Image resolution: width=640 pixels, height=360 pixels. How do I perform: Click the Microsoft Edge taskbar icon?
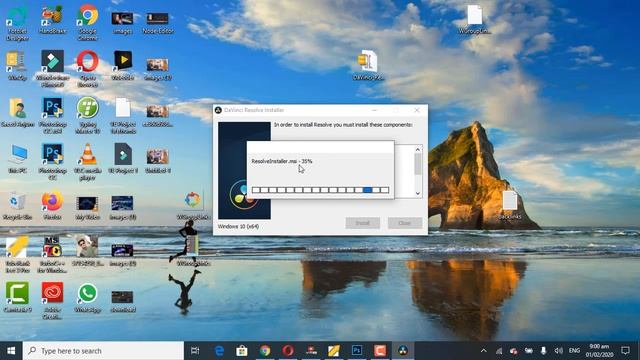219,351
